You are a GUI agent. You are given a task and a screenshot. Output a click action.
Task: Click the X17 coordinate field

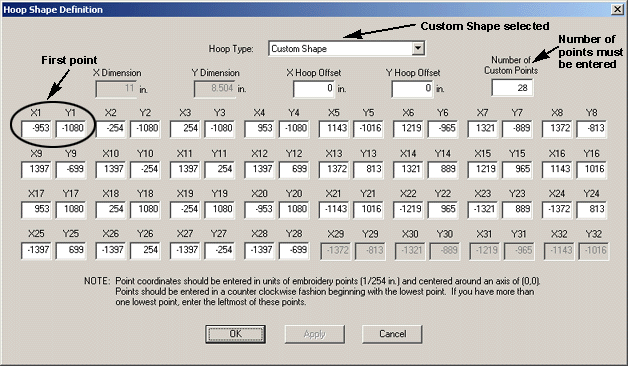36,210
